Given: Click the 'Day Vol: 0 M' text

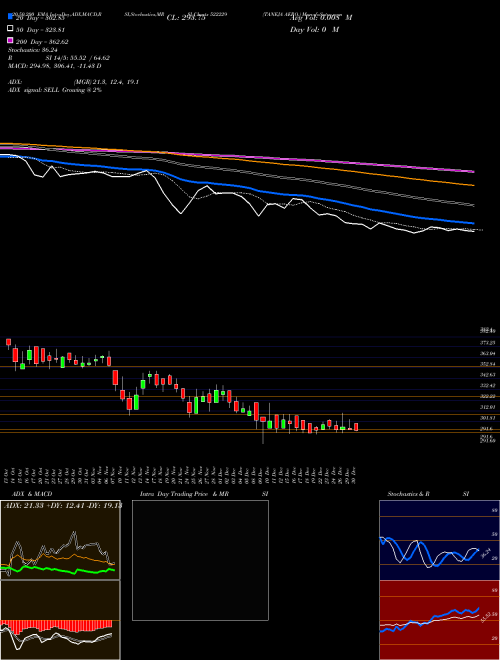Looking at the screenshot, I should click(315, 29).
